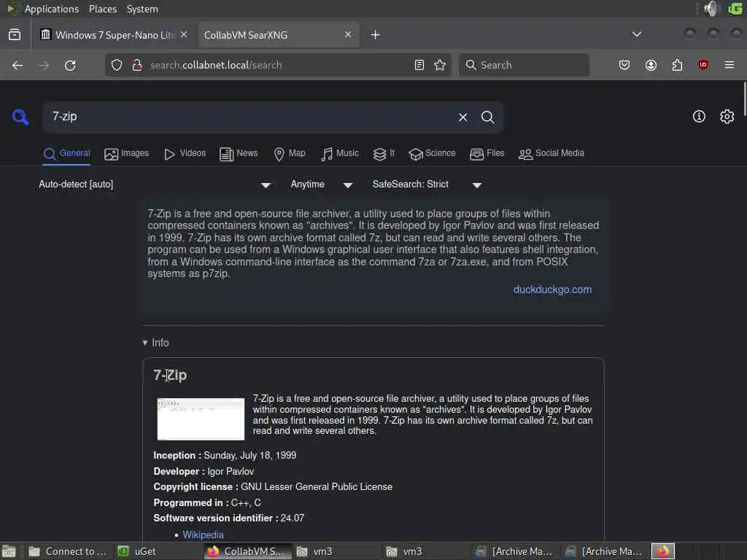Open tracking protection shield icon
The width and height of the screenshot is (747, 560).
[x=117, y=65]
